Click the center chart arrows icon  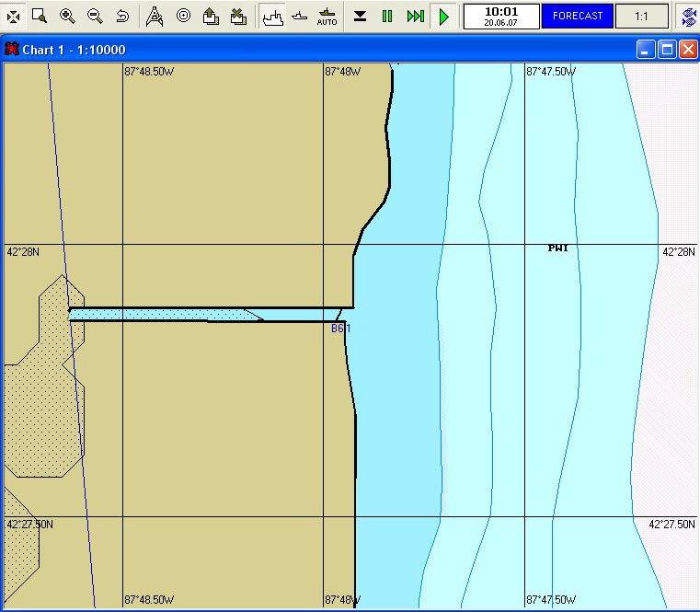point(14,17)
